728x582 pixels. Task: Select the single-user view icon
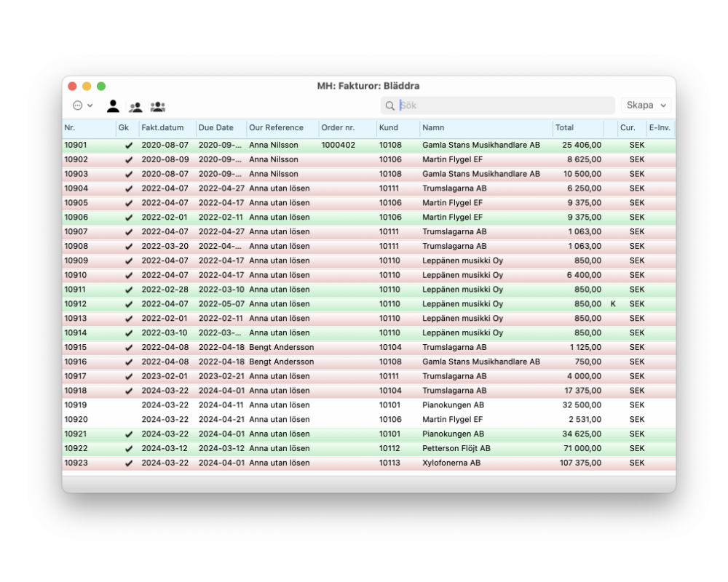113,106
